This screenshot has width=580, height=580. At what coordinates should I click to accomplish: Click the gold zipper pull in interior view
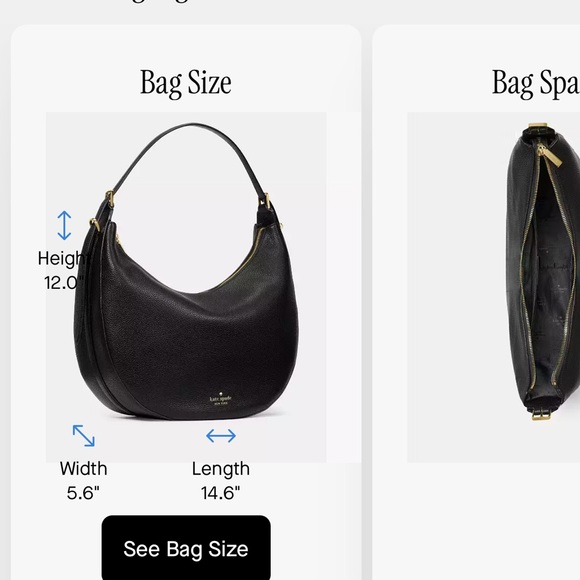pyautogui.click(x=549, y=156)
